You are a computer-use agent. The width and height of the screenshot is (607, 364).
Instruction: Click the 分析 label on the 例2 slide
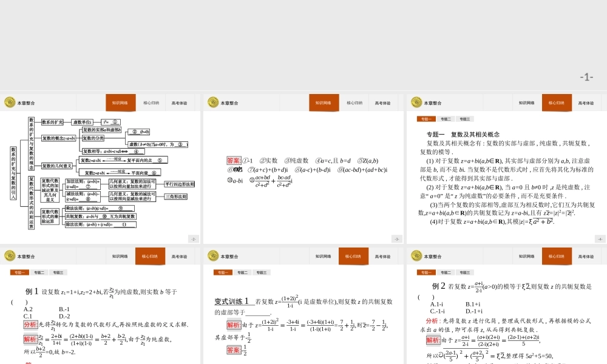pyautogui.click(x=430, y=321)
